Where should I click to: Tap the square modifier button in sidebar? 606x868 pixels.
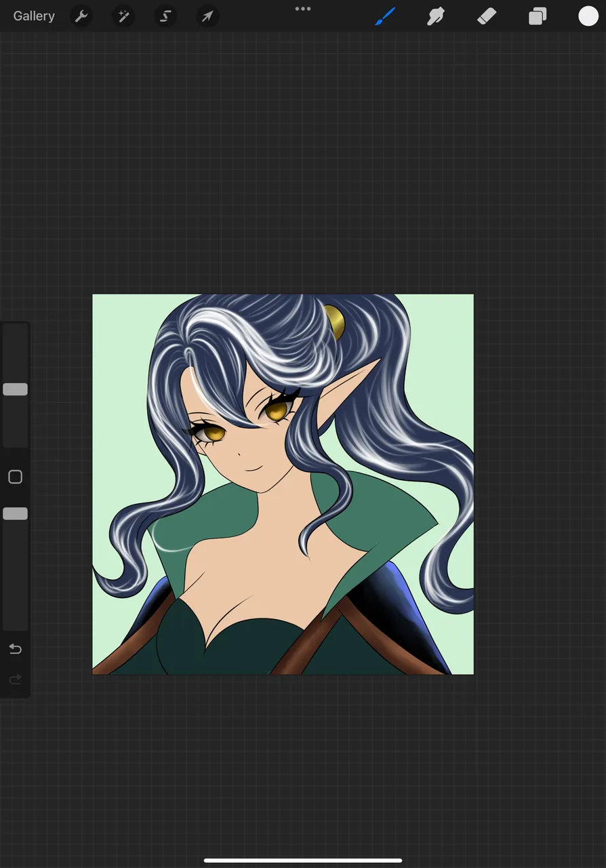pyautogui.click(x=15, y=477)
